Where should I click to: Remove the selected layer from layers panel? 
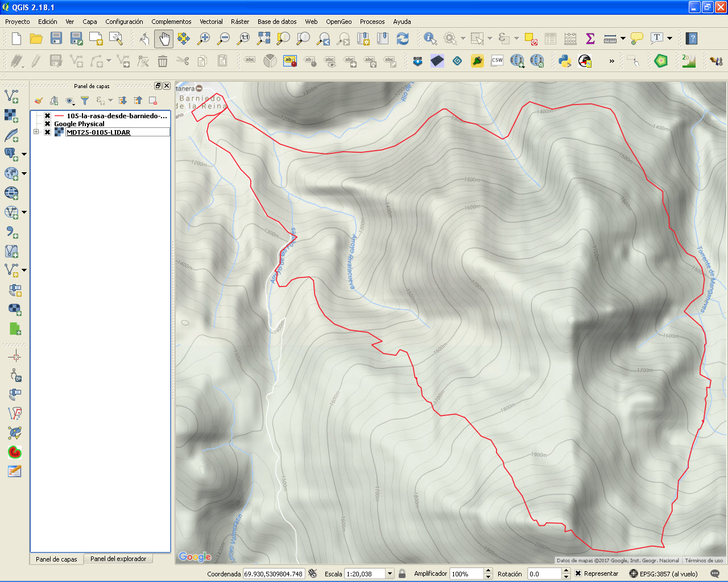[x=153, y=101]
